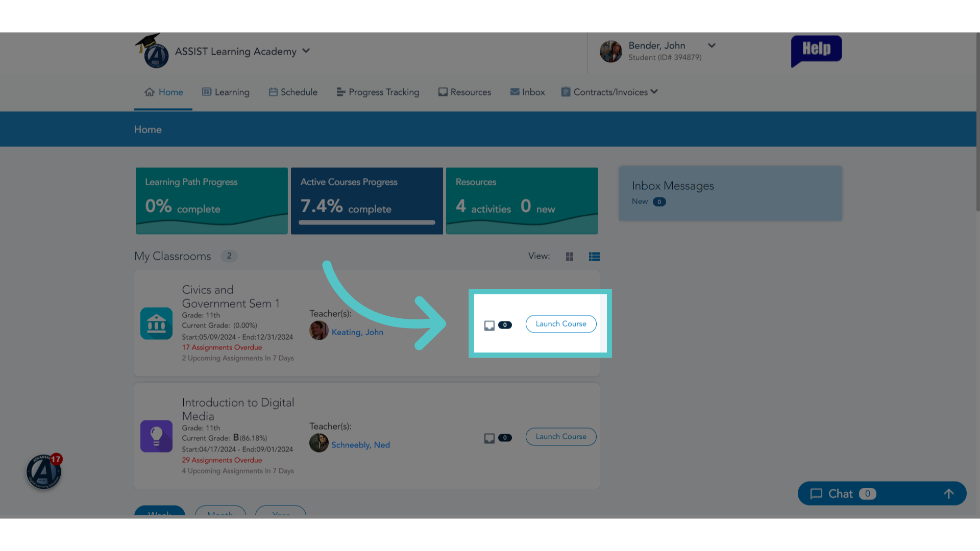
Task: Open the Help speech bubble
Action: pos(816,51)
